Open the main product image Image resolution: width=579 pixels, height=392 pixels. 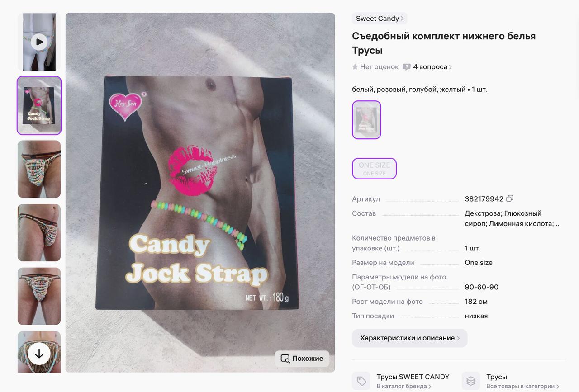point(200,193)
